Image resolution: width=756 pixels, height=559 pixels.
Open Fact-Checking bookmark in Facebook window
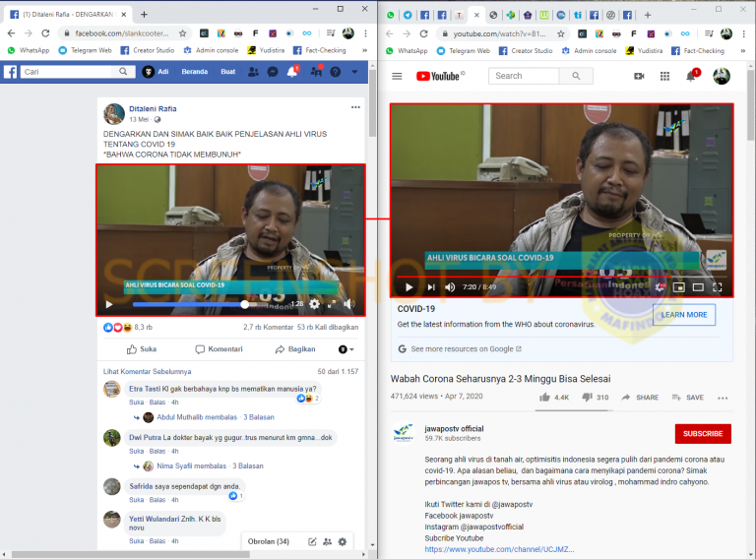coord(320,50)
